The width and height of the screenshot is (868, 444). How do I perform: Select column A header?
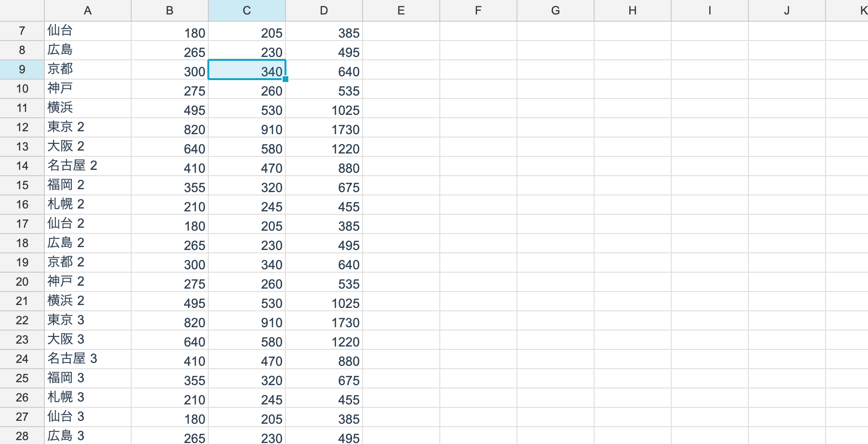point(88,11)
